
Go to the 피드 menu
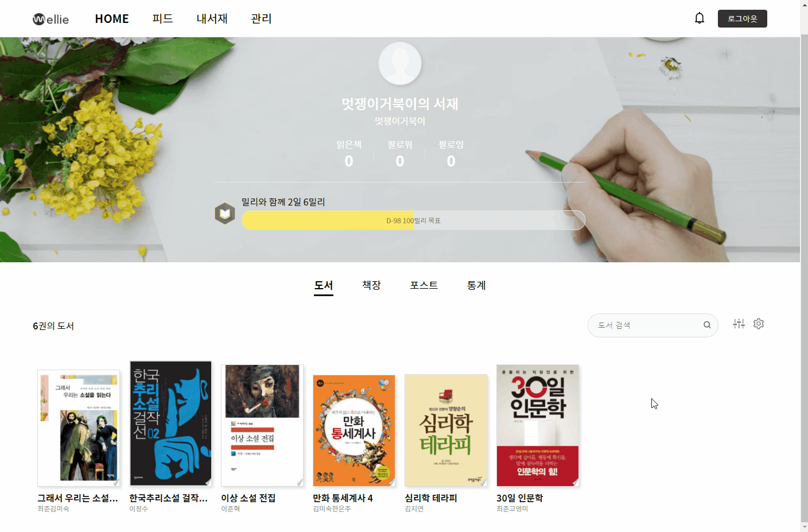tap(162, 18)
